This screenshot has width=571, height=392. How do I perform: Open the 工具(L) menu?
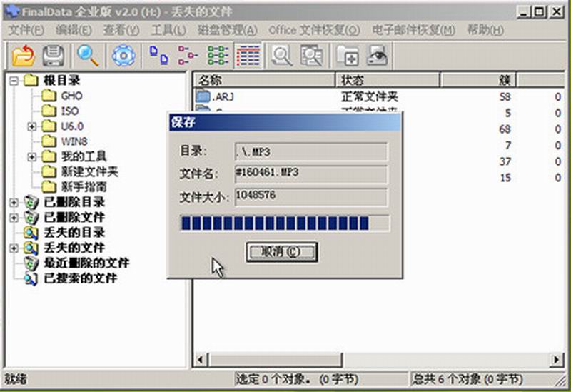(x=168, y=30)
